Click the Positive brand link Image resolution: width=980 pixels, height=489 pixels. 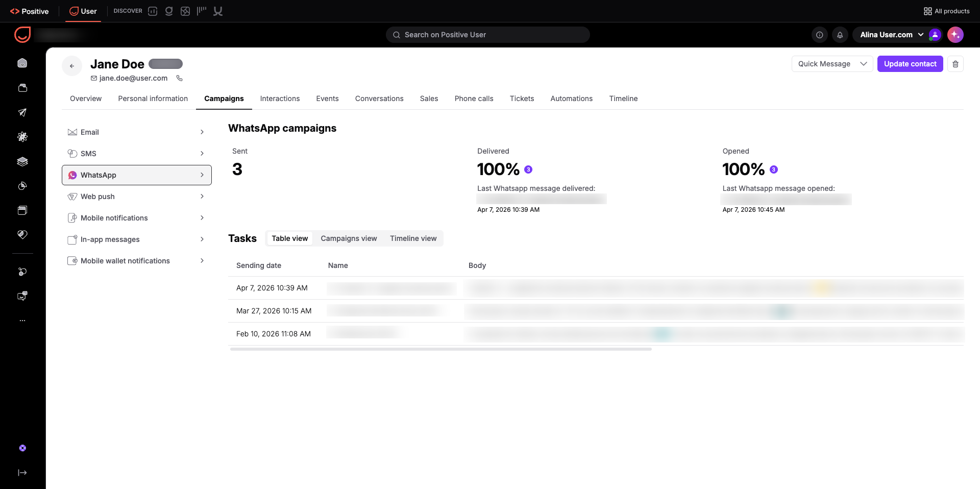pyautogui.click(x=30, y=11)
